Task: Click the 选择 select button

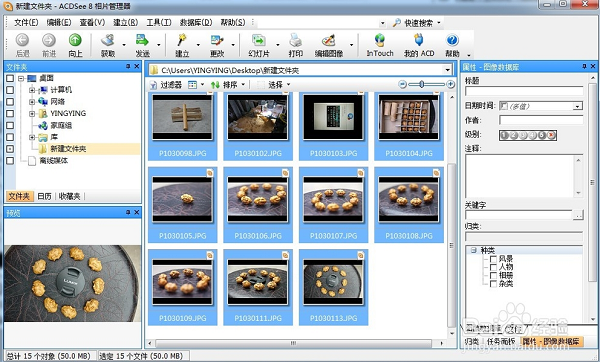Action: click(x=273, y=85)
